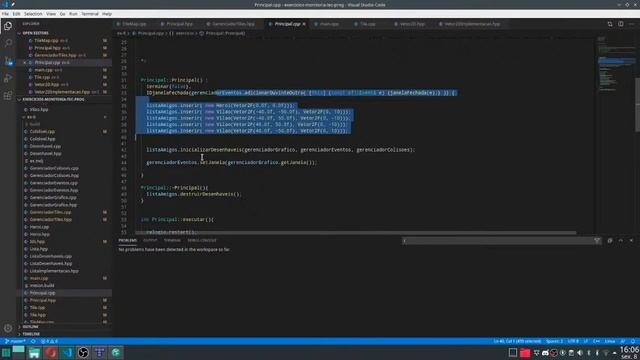Open the VS Code taskbar icon
640x360 pixels.
click(x=67, y=353)
